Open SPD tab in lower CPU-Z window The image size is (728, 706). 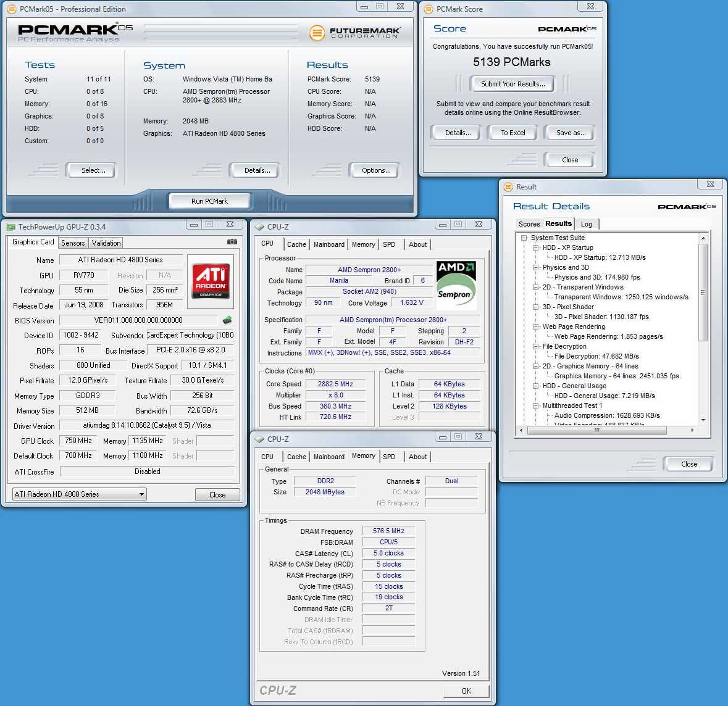tap(389, 457)
